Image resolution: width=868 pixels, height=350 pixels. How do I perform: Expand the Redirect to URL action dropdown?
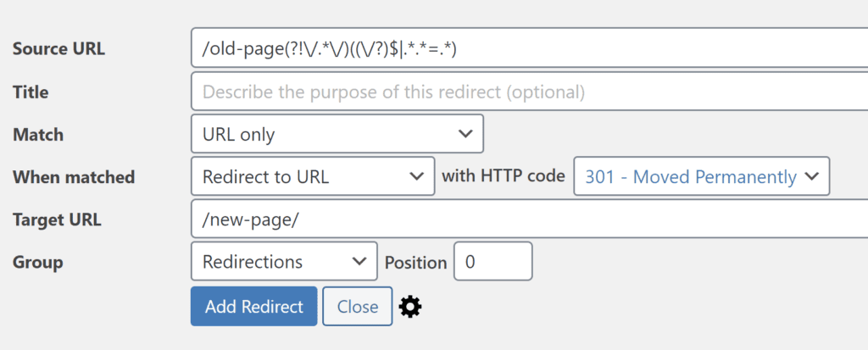click(x=313, y=176)
